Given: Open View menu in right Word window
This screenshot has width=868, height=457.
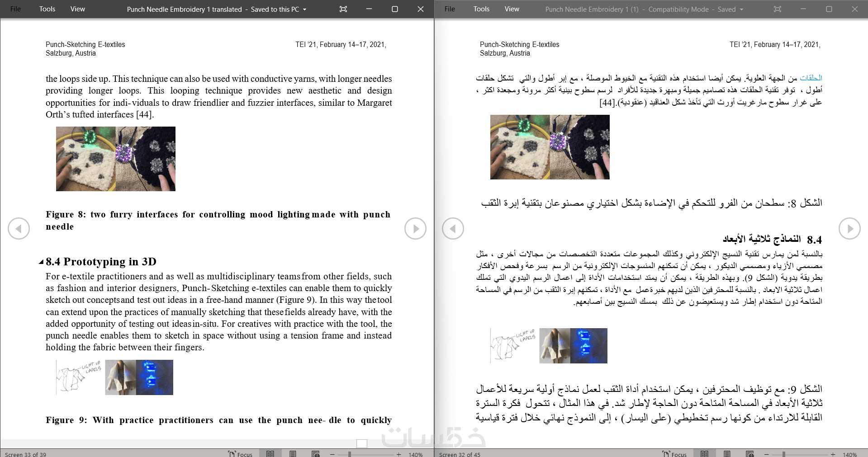Looking at the screenshot, I should 512,9.
